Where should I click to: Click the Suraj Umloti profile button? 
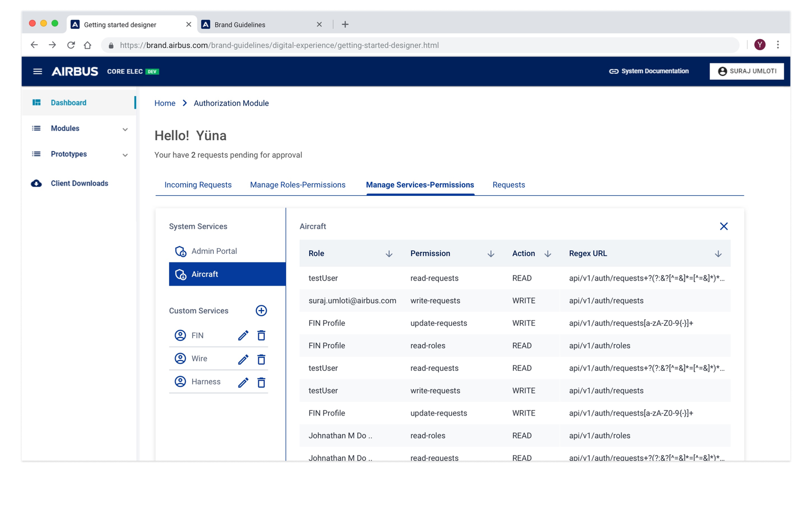[x=747, y=71]
